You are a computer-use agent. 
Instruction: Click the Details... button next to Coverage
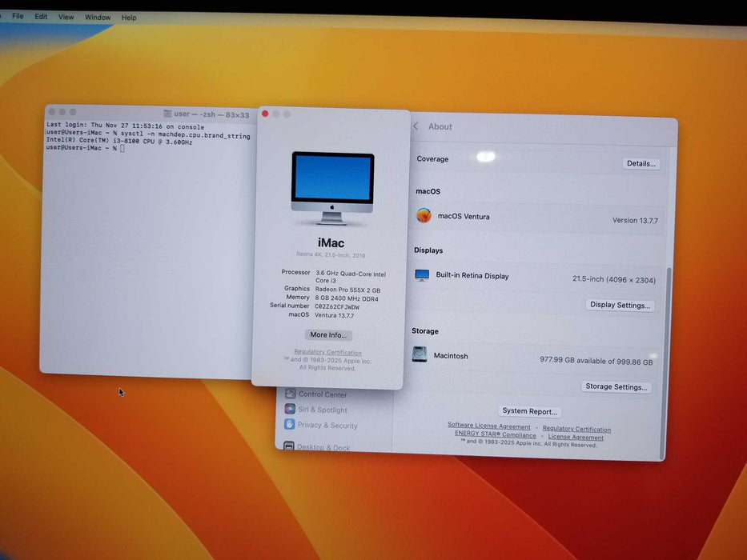point(641,163)
